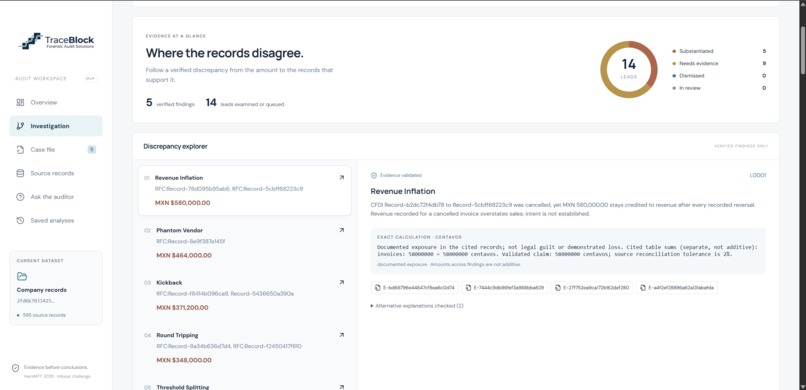Select the Investigation nav item
Image resolution: width=806 pixels, height=390 pixels.
coord(56,126)
